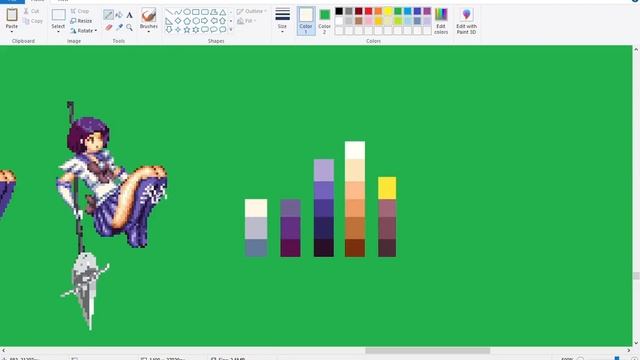
Task: Activate the Color 1 box
Action: click(x=306, y=21)
